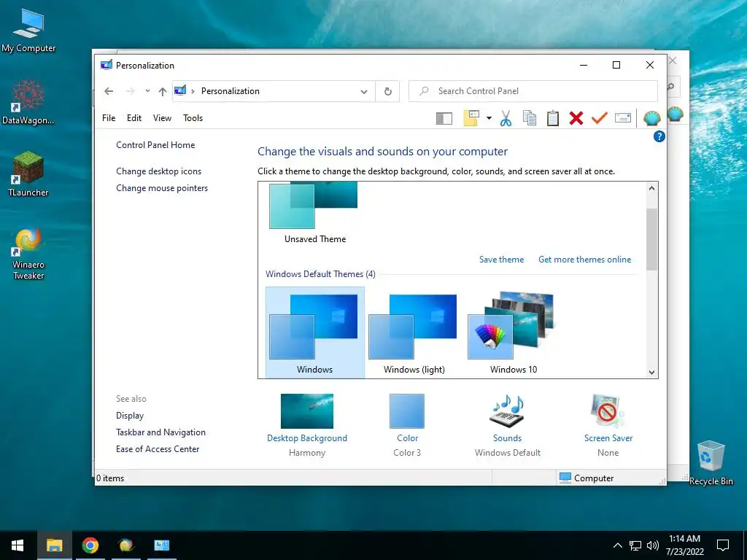Viewport: 747px width, 560px height.
Task: Open Change mouse pointers link
Action: click(x=162, y=188)
